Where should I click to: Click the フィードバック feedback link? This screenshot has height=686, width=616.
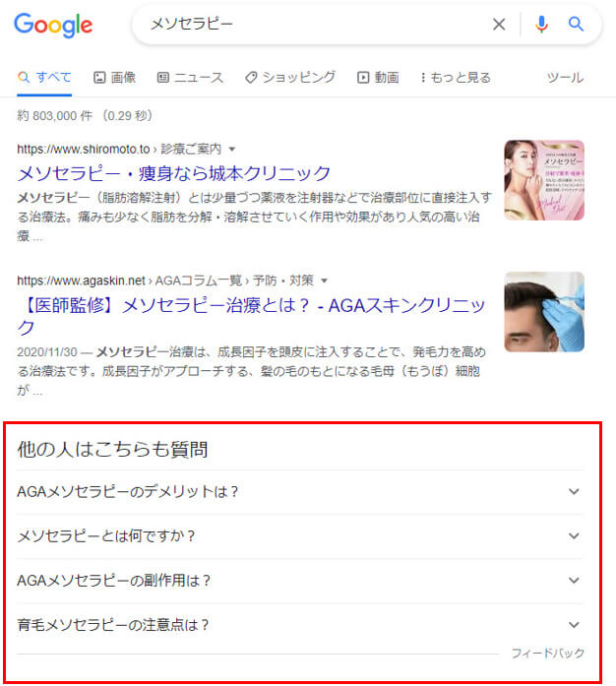(548, 654)
